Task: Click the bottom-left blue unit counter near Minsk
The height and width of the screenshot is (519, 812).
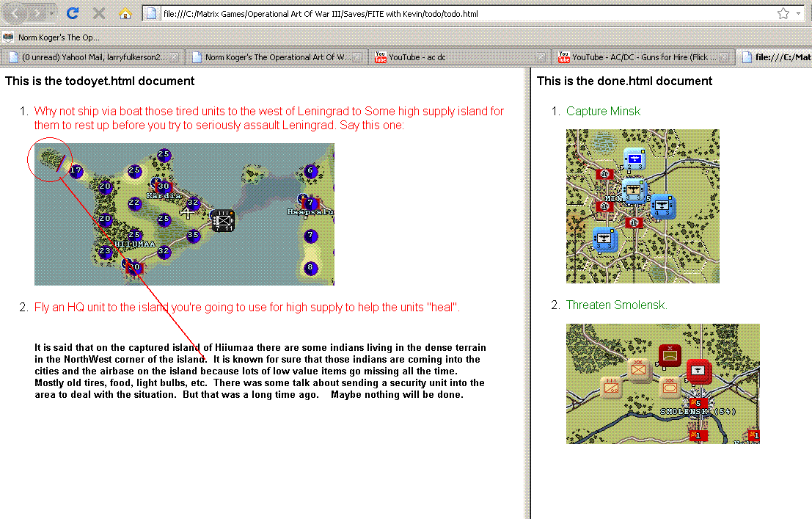Action: pyautogui.click(x=604, y=239)
